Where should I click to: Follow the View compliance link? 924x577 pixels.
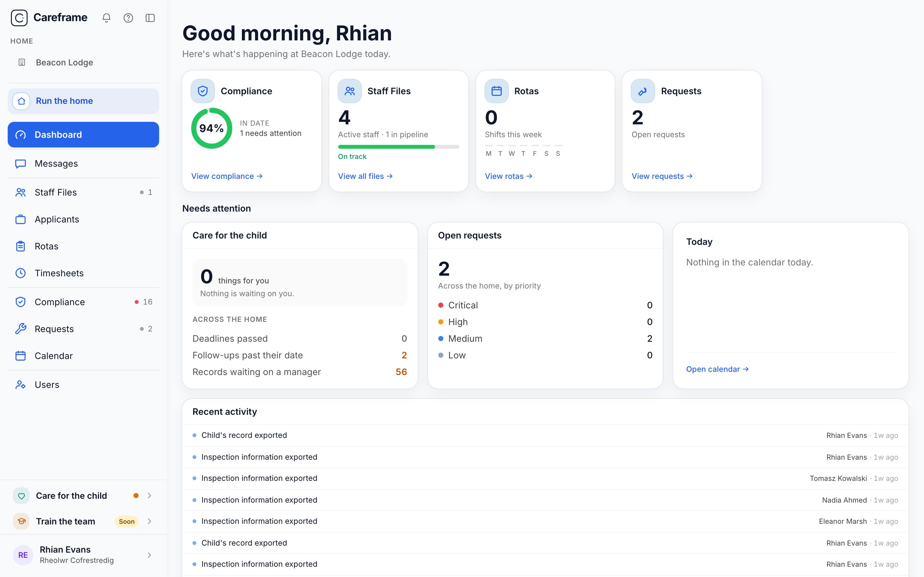point(227,176)
